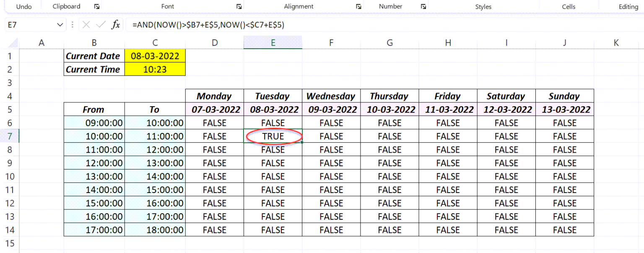Select the yellow Current Date value cell

[155, 56]
